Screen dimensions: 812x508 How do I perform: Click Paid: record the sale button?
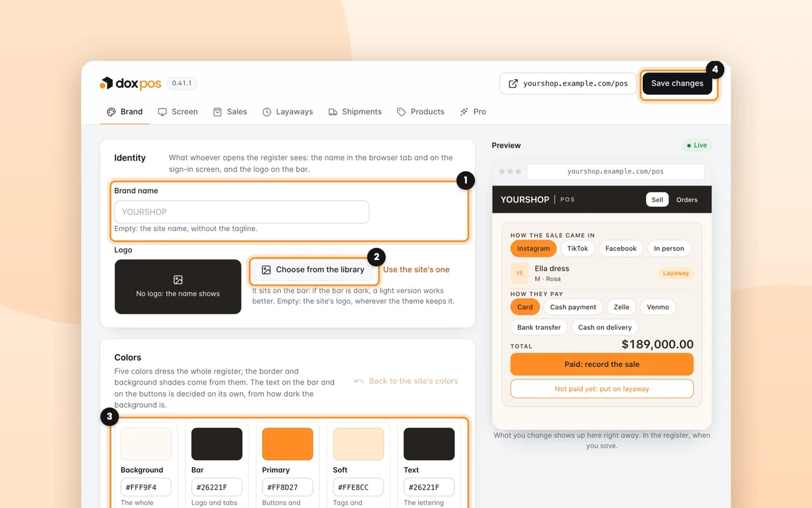click(x=602, y=364)
